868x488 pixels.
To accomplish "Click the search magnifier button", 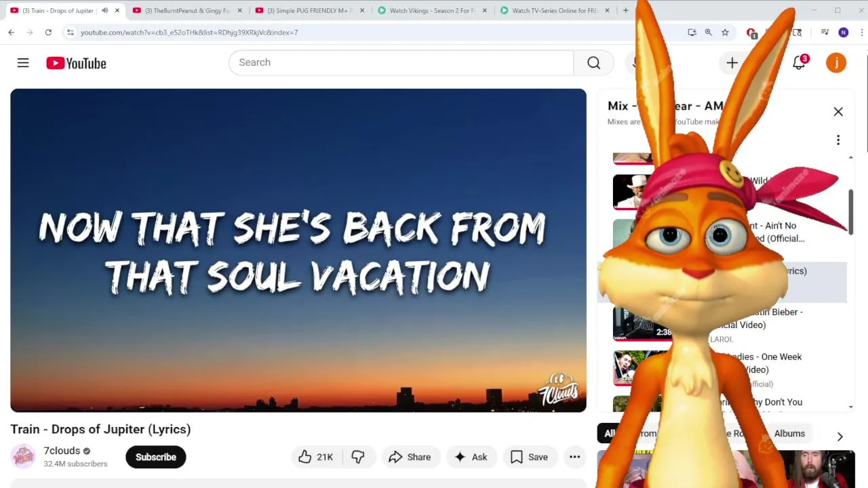I will tap(593, 62).
